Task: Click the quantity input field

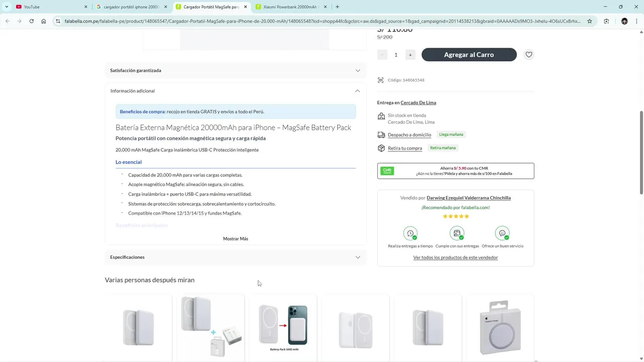Action: [396, 55]
